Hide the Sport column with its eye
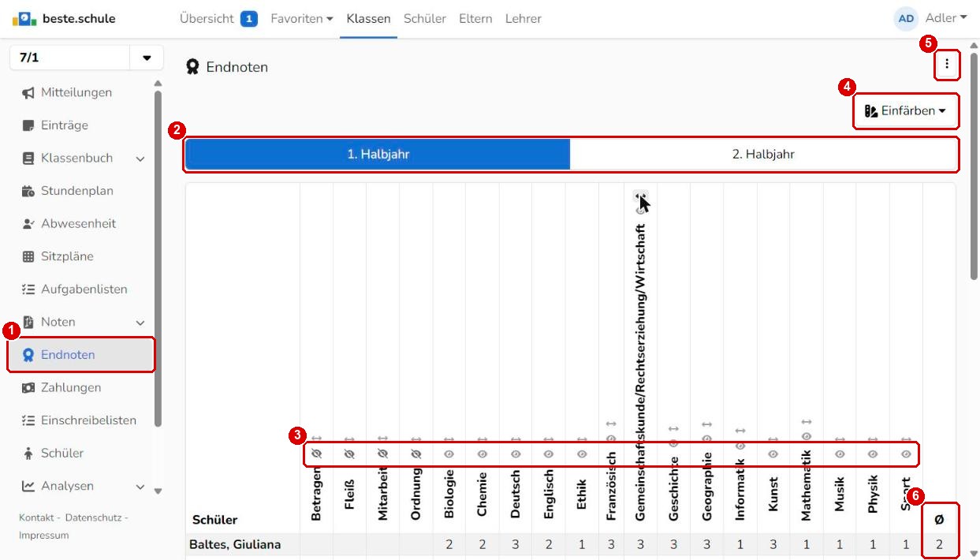Image resolution: width=980 pixels, height=560 pixels. [x=906, y=454]
